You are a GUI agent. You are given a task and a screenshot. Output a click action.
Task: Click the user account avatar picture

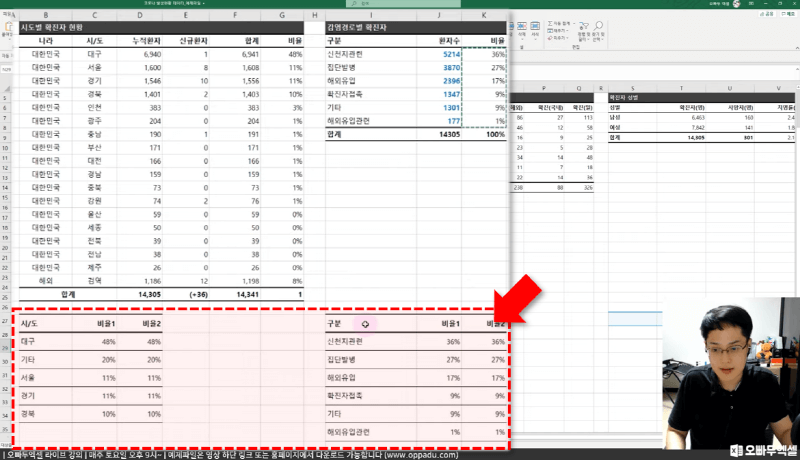pos(737,4)
